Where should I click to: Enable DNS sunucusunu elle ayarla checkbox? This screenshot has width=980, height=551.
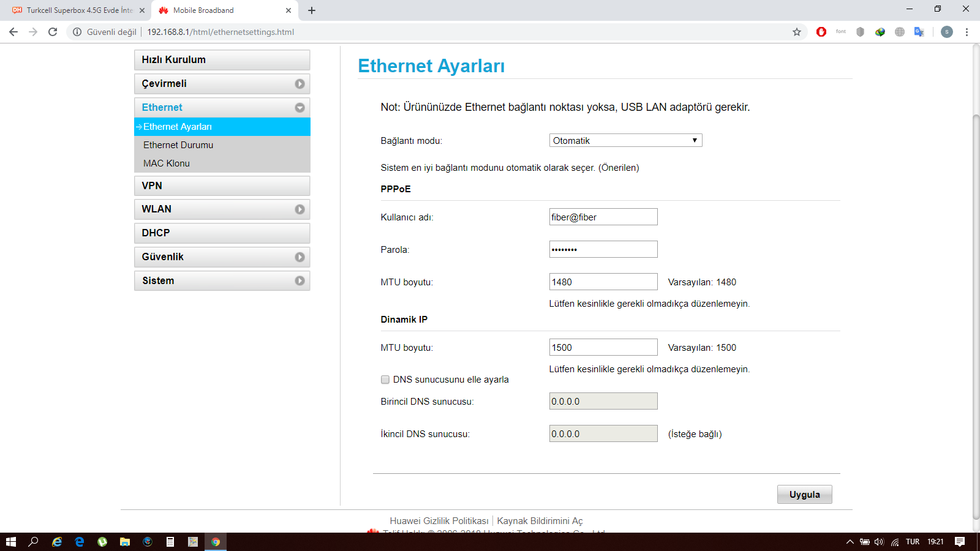click(385, 380)
